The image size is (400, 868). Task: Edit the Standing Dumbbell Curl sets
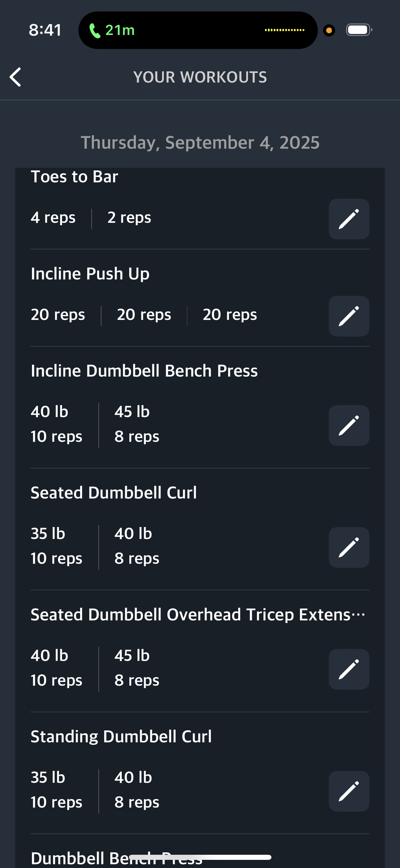[349, 791]
